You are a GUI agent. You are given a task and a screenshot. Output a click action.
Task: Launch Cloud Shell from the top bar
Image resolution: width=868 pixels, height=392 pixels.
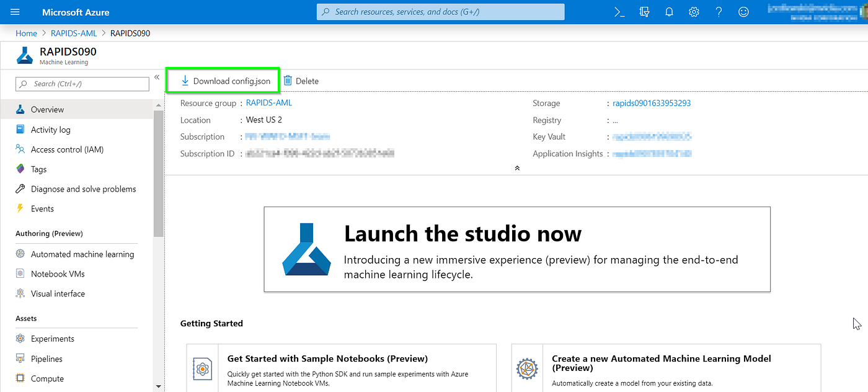[x=619, y=12]
